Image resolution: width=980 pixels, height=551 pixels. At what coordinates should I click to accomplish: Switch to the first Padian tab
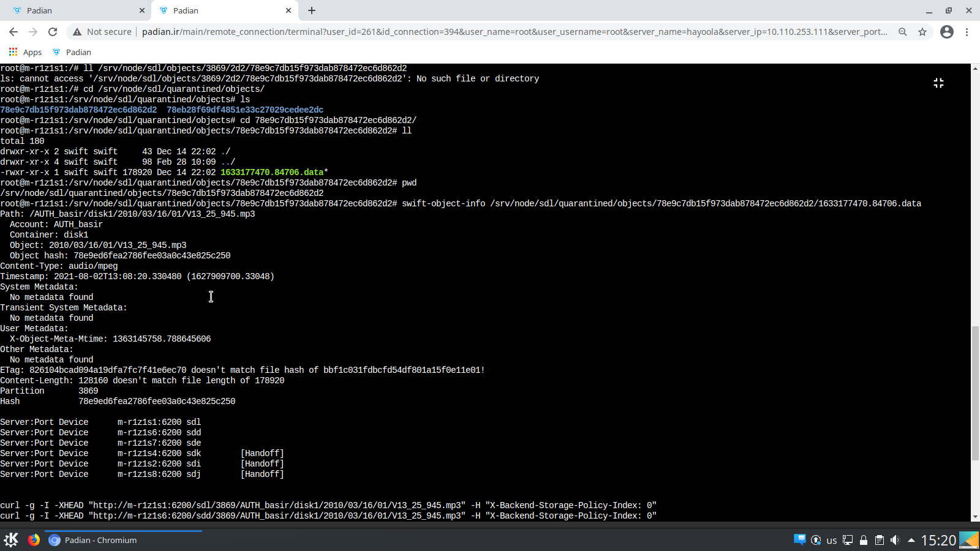point(77,10)
